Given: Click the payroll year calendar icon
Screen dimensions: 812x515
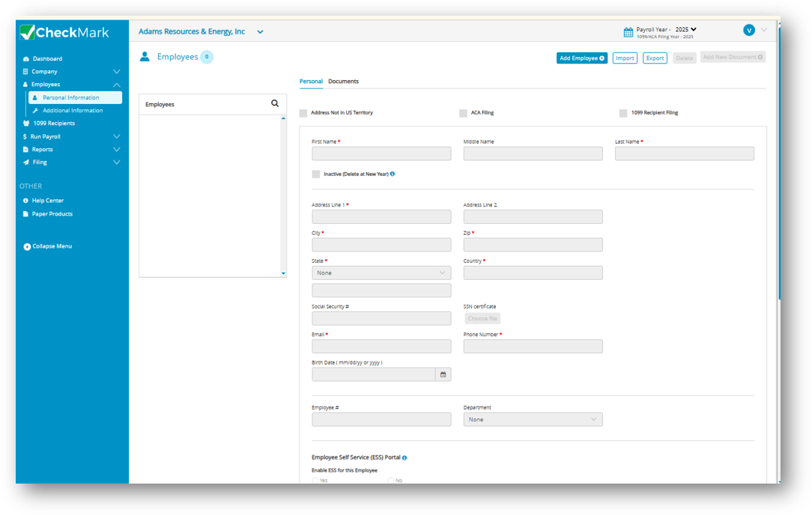Looking at the screenshot, I should [628, 33].
